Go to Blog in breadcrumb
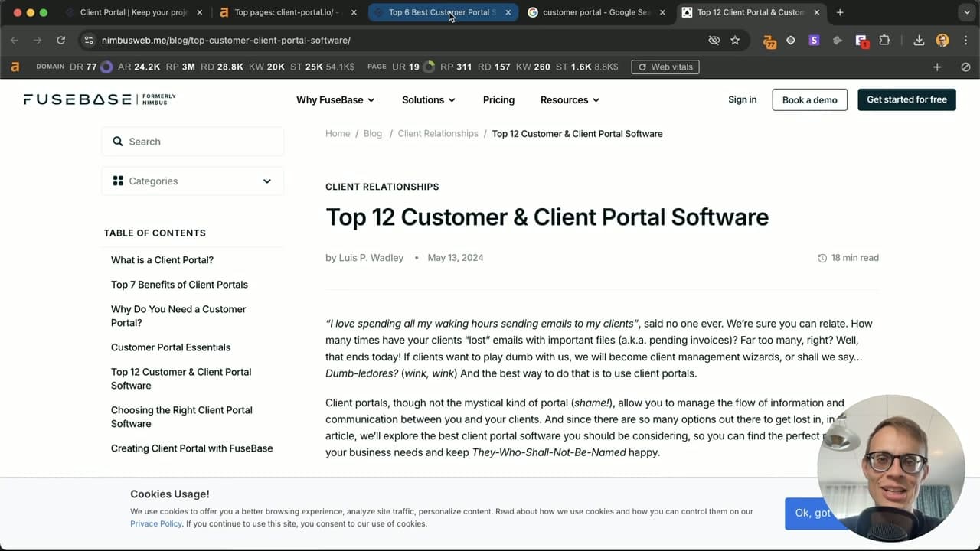The image size is (980, 551). click(x=373, y=133)
